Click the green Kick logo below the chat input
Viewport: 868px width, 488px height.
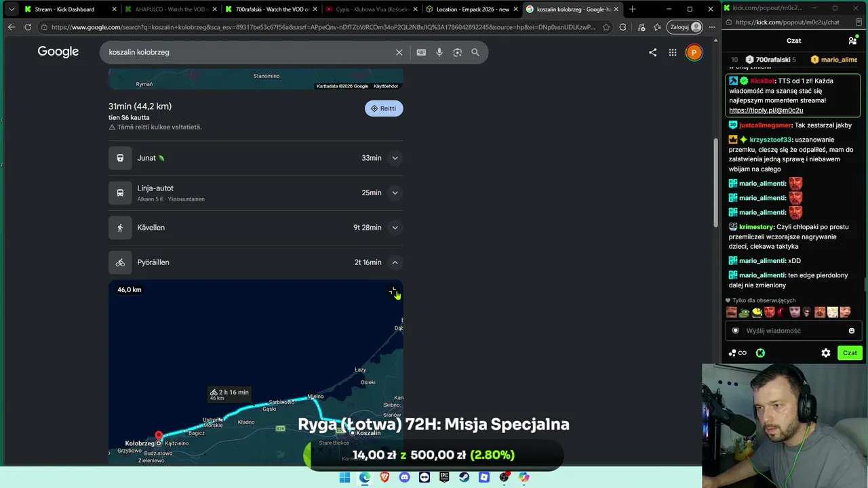[761, 353]
